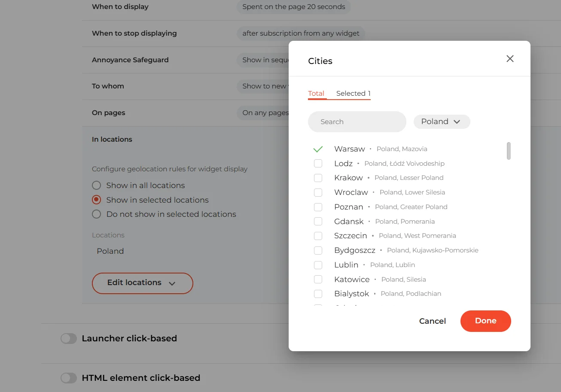The image size is (561, 392).
Task: Check the Krakow city checkbox
Action: [x=318, y=178]
